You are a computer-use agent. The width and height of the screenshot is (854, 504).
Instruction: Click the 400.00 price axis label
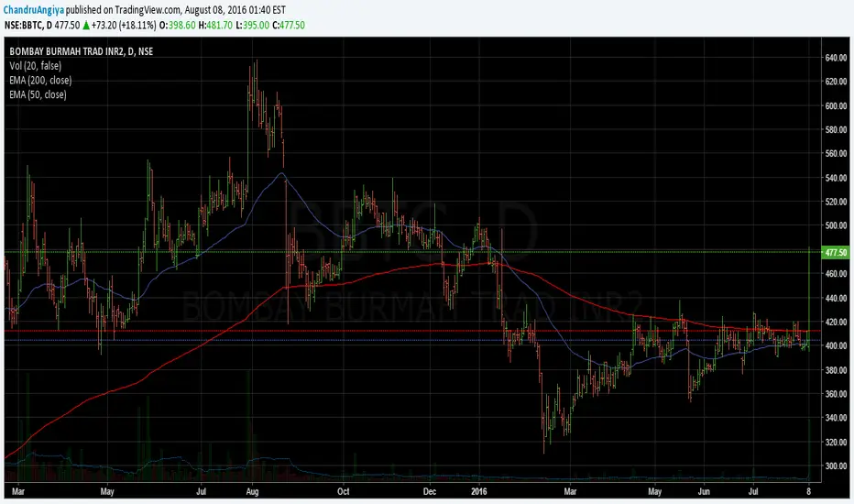point(836,346)
